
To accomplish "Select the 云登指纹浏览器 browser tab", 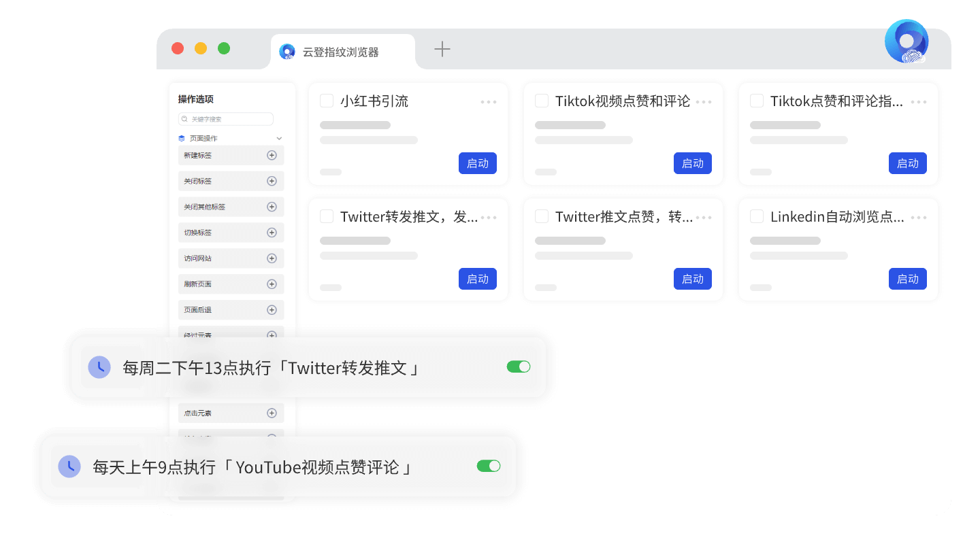I will 340,50.
